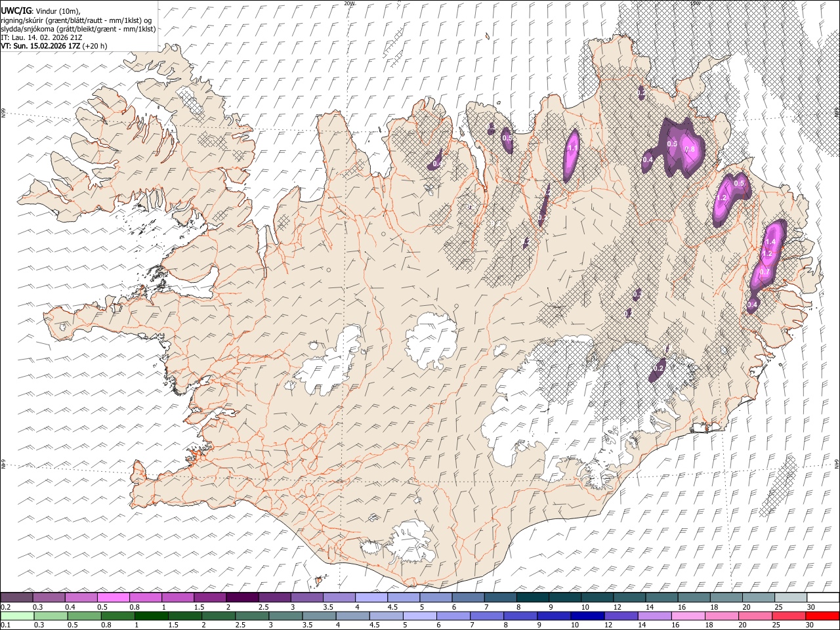Click the darkest purple upper swatch labeled 2
Image resolution: width=840 pixels, height=630 pixels.
pyautogui.click(x=242, y=597)
